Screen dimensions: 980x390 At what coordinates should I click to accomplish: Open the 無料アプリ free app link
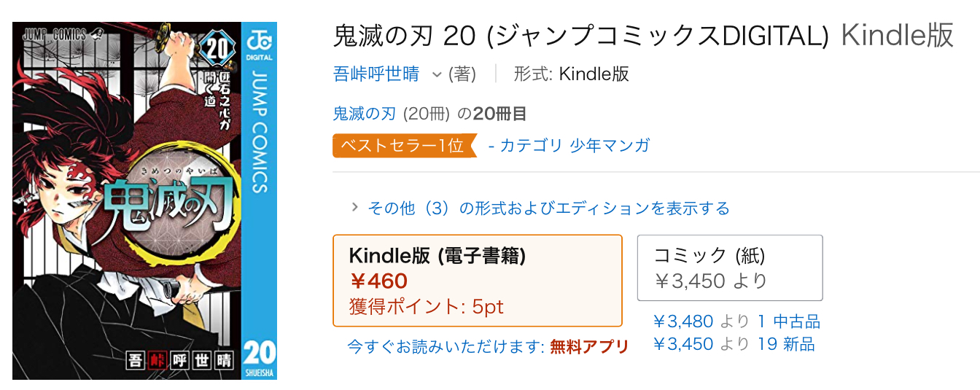pos(589,347)
